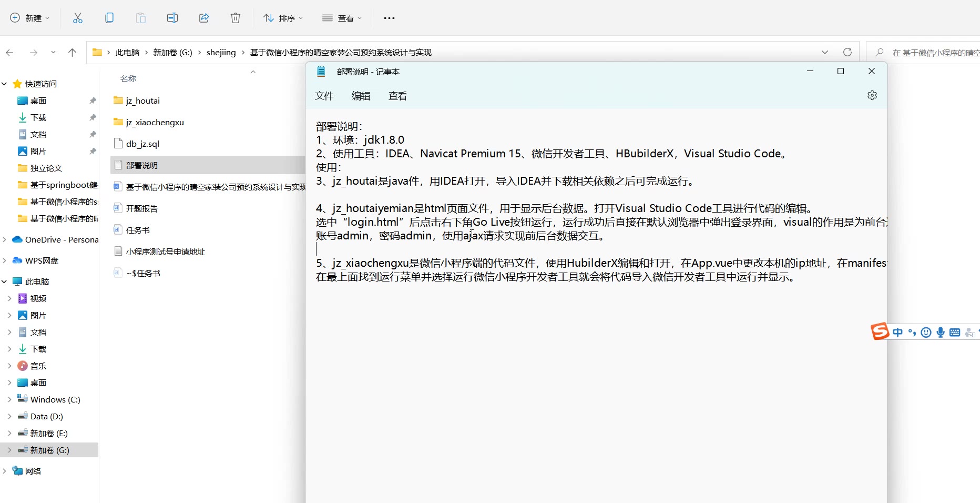
Task: Expand the OneDrive - Personal node
Action: (4, 239)
